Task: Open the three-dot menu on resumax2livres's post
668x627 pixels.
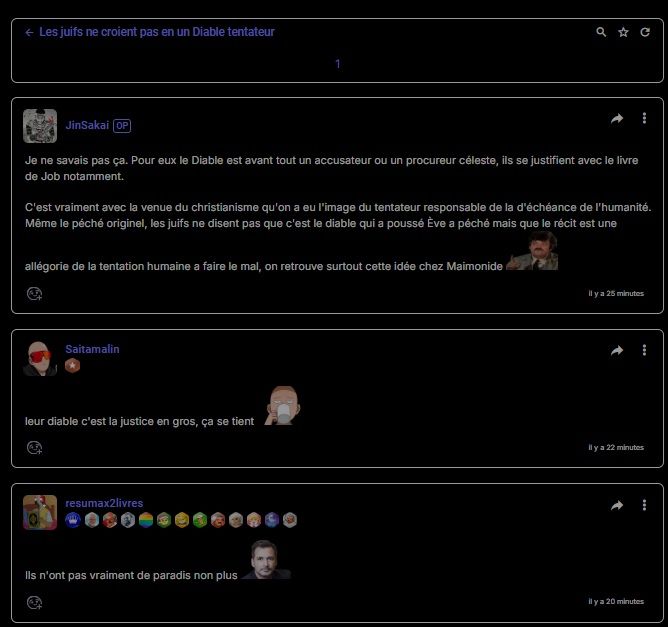Action: coord(644,505)
